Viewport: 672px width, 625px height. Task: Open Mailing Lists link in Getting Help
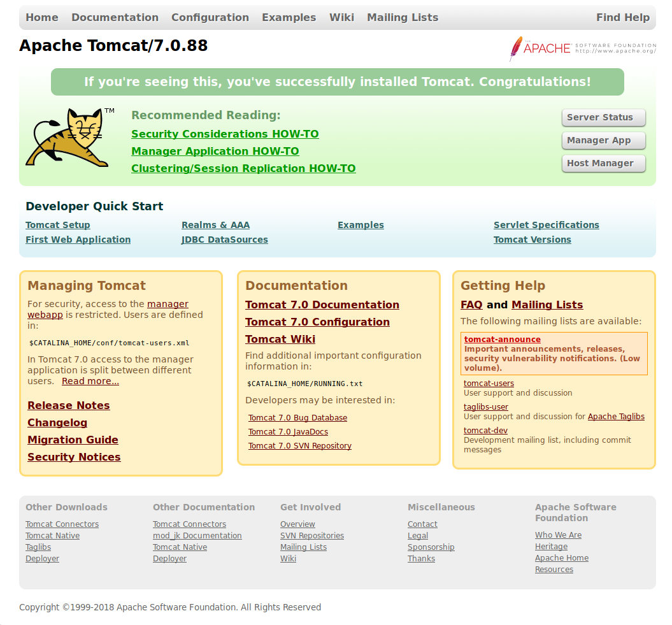coord(547,305)
